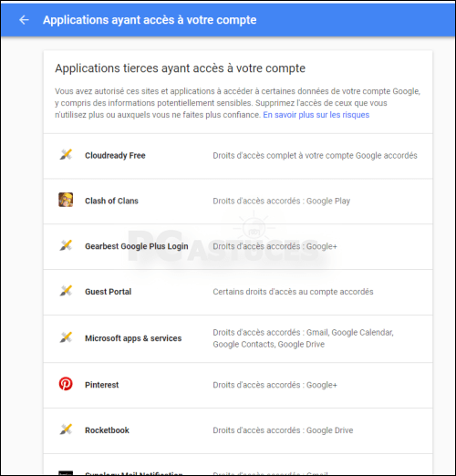
Task: Click the Cloudready Free generic app icon
Action: 66,155
